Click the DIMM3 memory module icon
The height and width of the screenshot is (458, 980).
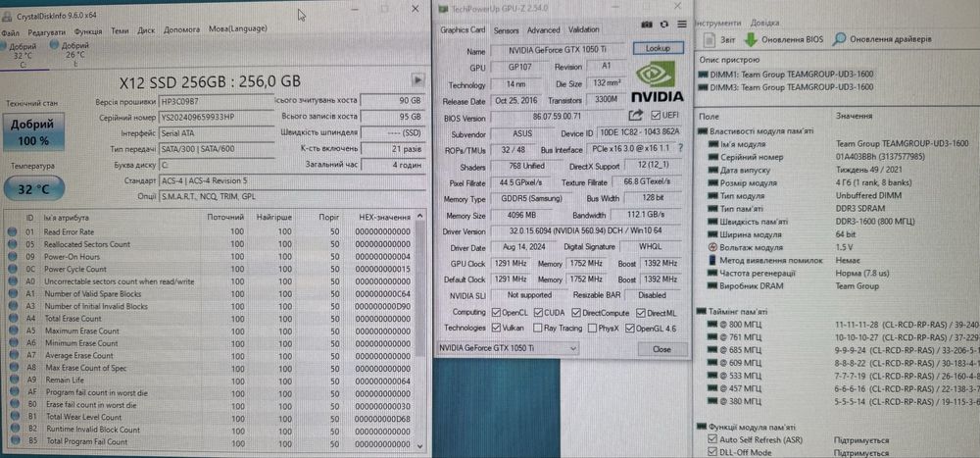coord(703,87)
